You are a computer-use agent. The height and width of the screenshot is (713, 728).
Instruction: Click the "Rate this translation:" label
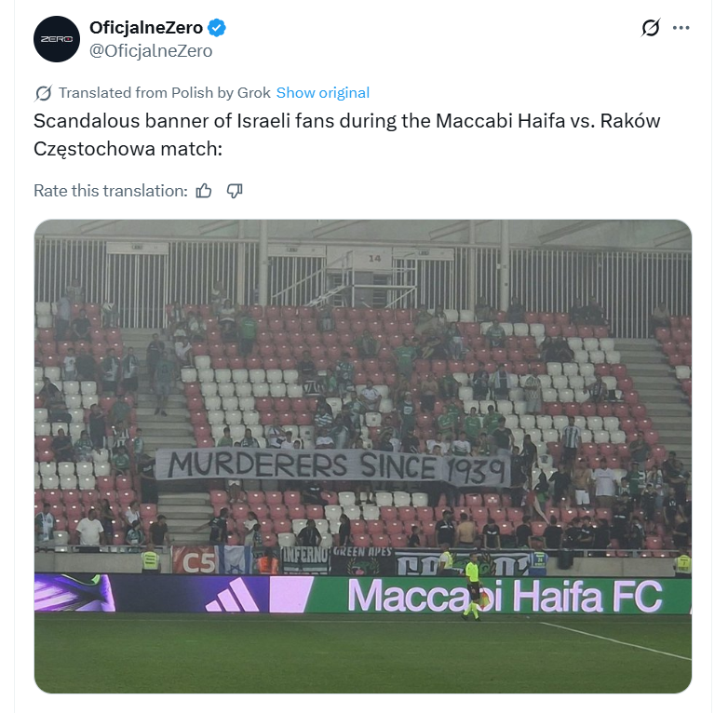pyautogui.click(x=111, y=191)
